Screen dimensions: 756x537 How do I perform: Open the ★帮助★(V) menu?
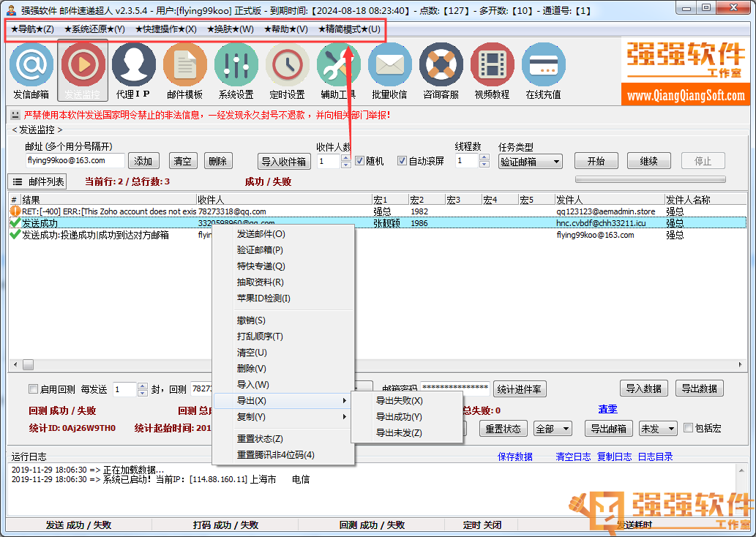(286, 29)
